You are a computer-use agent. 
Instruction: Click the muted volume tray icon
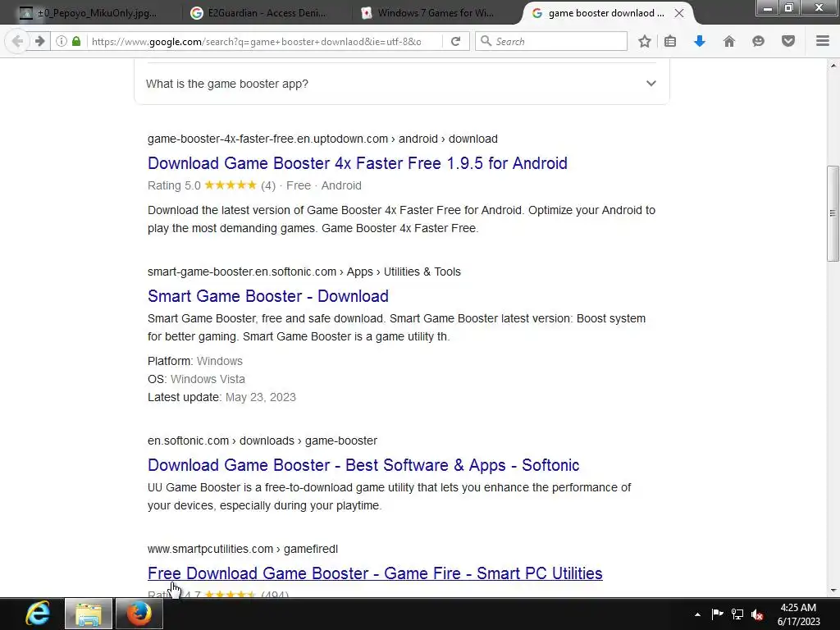pyautogui.click(x=757, y=614)
